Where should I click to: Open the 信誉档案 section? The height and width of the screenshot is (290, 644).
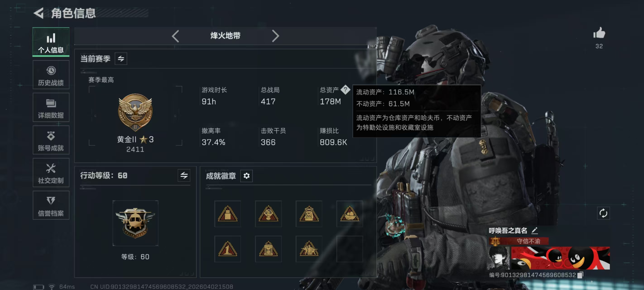pos(51,205)
